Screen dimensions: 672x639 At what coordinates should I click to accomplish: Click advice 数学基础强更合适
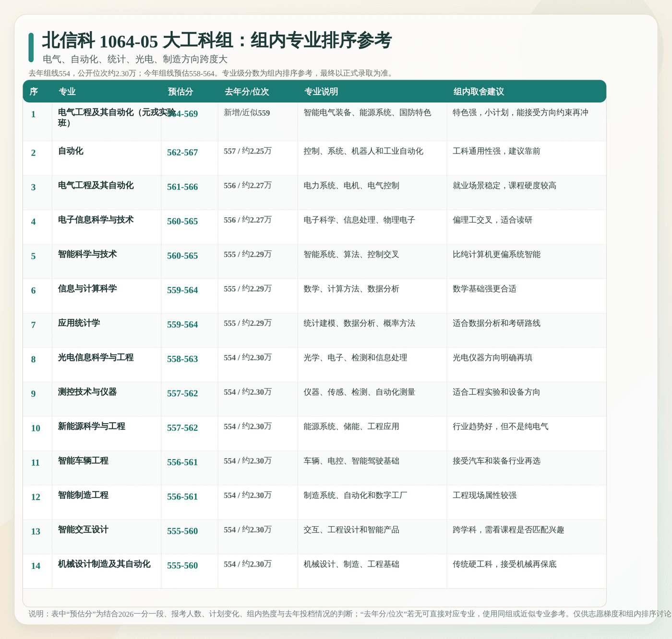tap(484, 289)
